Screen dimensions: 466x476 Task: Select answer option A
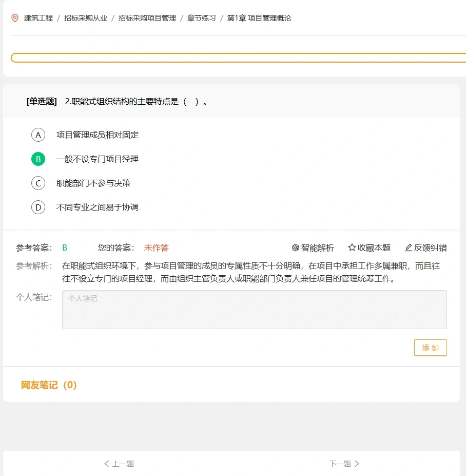pyautogui.click(x=38, y=135)
